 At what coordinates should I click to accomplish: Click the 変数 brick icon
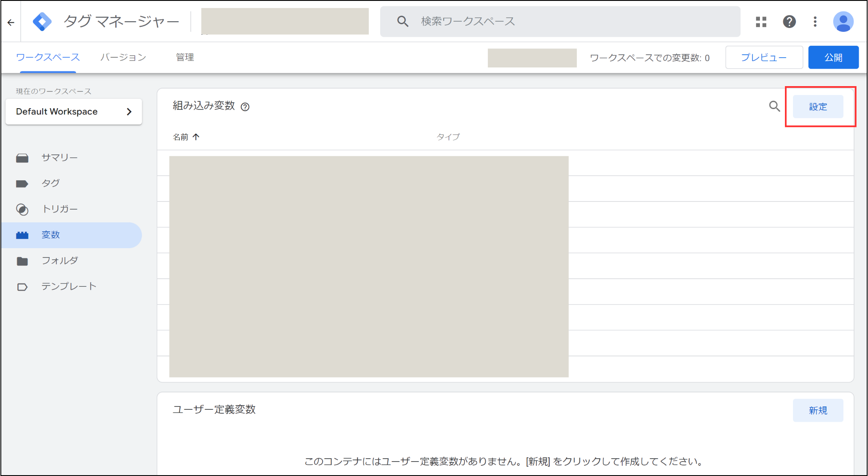point(22,235)
